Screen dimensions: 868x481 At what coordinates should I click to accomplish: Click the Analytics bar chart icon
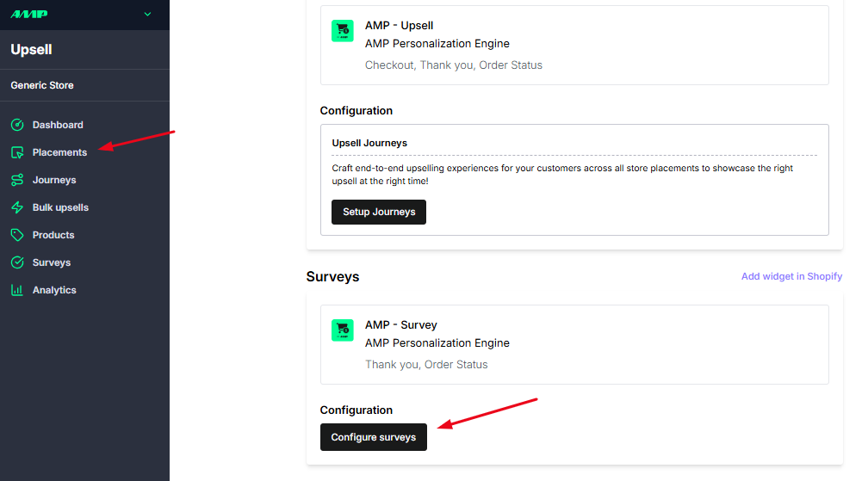17,290
